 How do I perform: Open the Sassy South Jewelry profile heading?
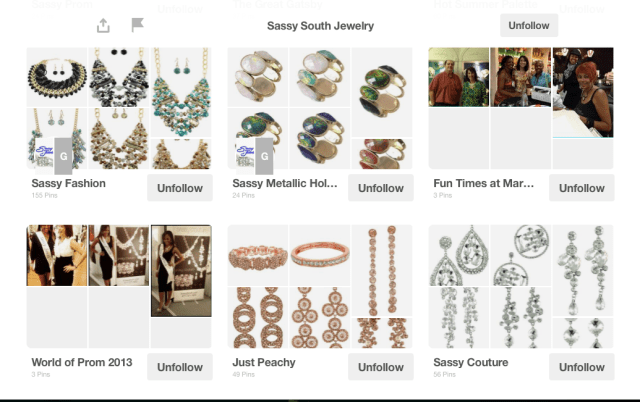click(320, 26)
